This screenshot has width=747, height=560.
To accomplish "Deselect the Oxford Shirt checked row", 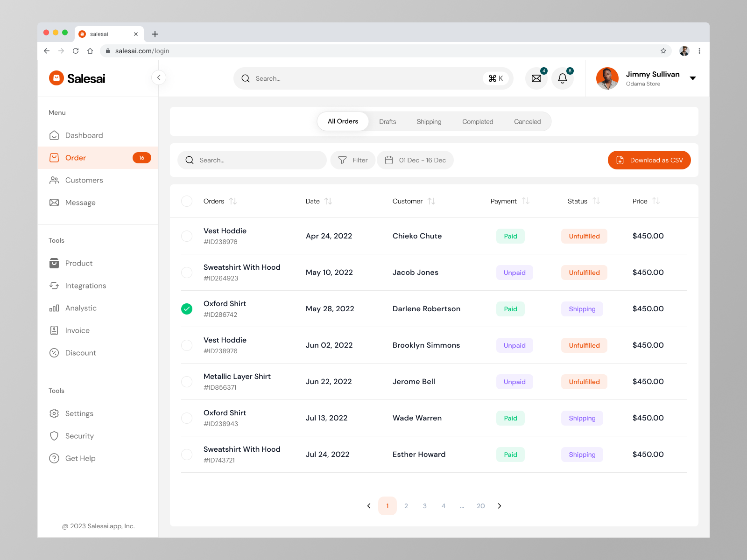I will [187, 308].
